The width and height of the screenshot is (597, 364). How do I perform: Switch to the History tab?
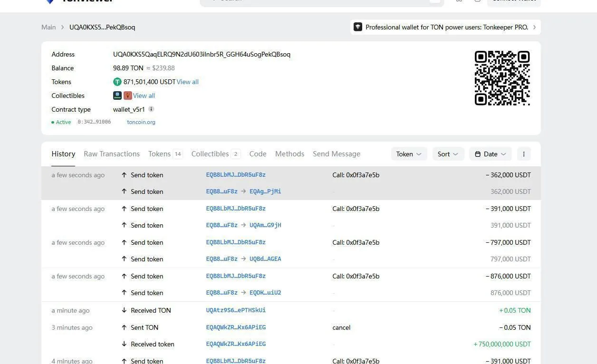(x=63, y=154)
